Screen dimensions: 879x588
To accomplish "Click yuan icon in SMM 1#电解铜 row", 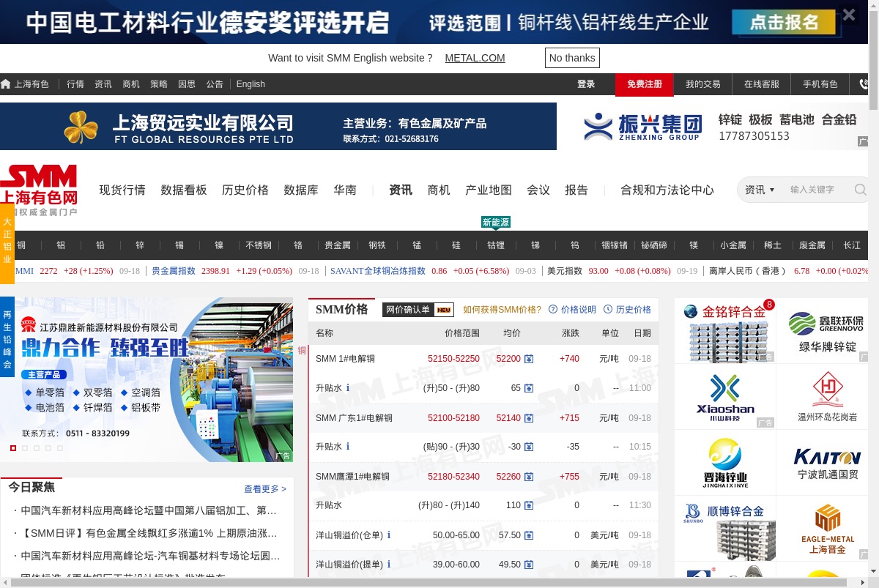I will (x=529, y=360).
